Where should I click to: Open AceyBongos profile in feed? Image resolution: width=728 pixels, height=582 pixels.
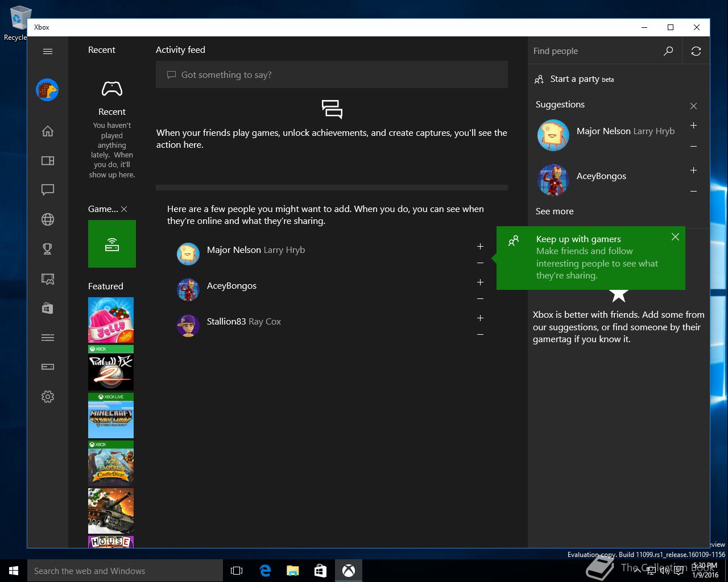pos(231,286)
